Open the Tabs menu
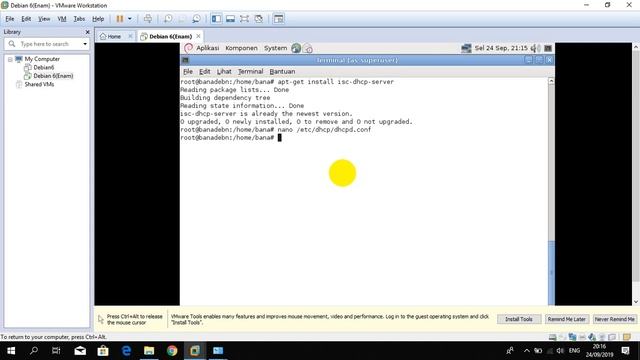The height and width of the screenshot is (360, 640). [79, 19]
